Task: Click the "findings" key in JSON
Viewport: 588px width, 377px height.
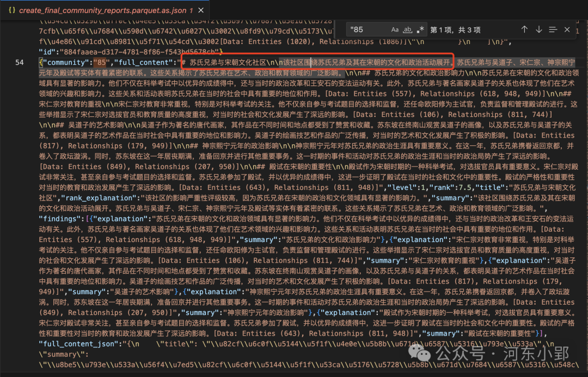Action: point(60,219)
